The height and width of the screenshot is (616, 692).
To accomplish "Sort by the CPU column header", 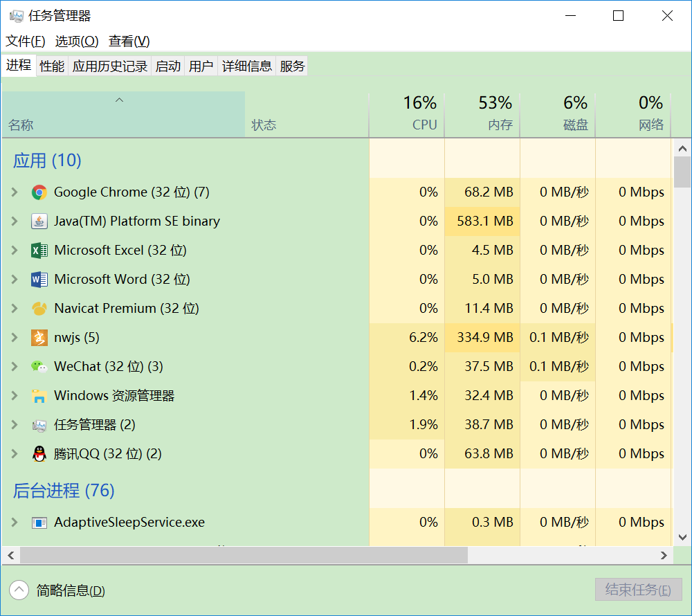I will click(406, 115).
